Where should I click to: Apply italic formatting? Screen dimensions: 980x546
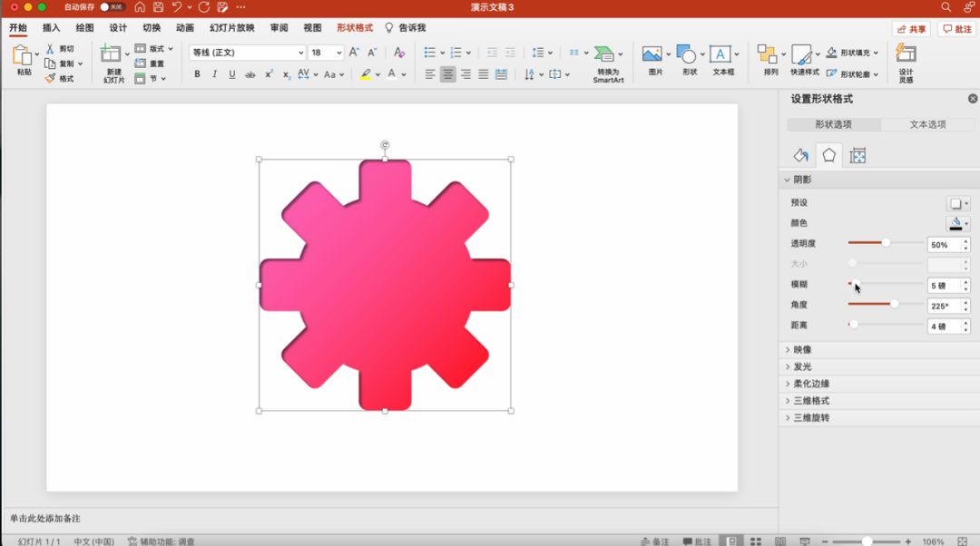(x=214, y=73)
